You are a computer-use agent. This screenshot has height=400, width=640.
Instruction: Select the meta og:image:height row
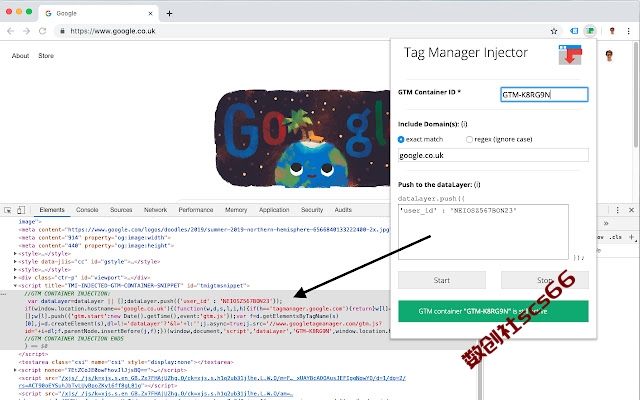96,246
